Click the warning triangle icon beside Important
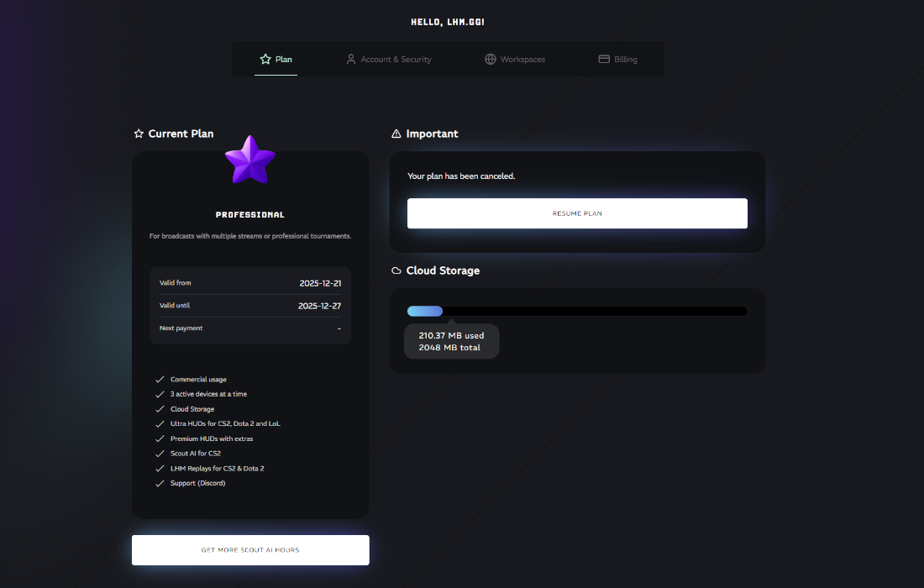Viewport: 924px width, 588px height. tap(396, 133)
